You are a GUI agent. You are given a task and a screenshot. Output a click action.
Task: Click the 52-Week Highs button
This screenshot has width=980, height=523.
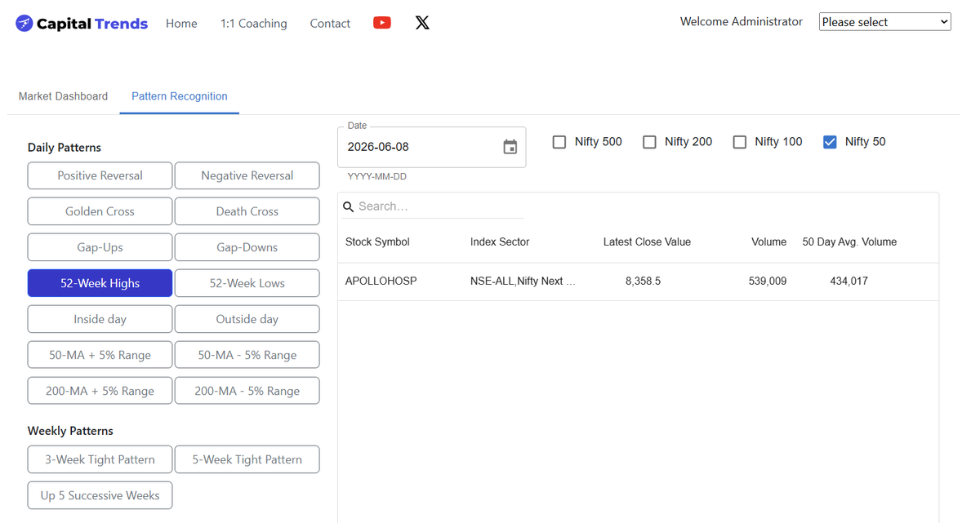coord(100,283)
